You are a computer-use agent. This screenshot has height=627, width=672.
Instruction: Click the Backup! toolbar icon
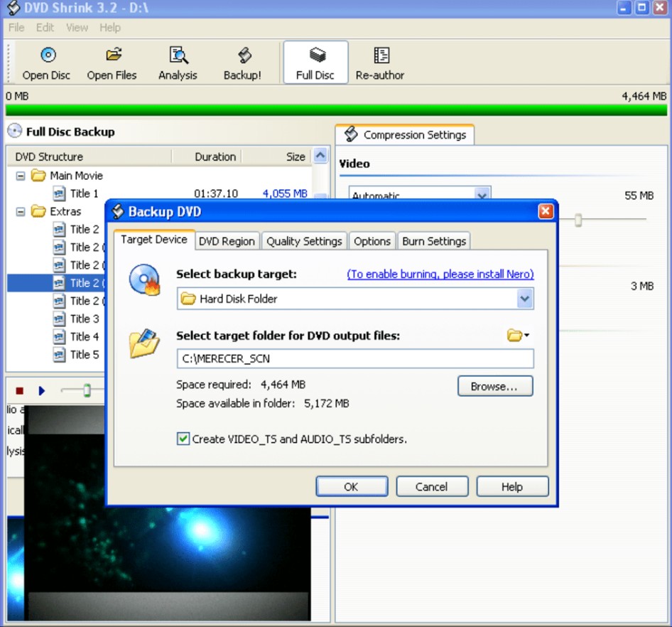pyautogui.click(x=244, y=55)
